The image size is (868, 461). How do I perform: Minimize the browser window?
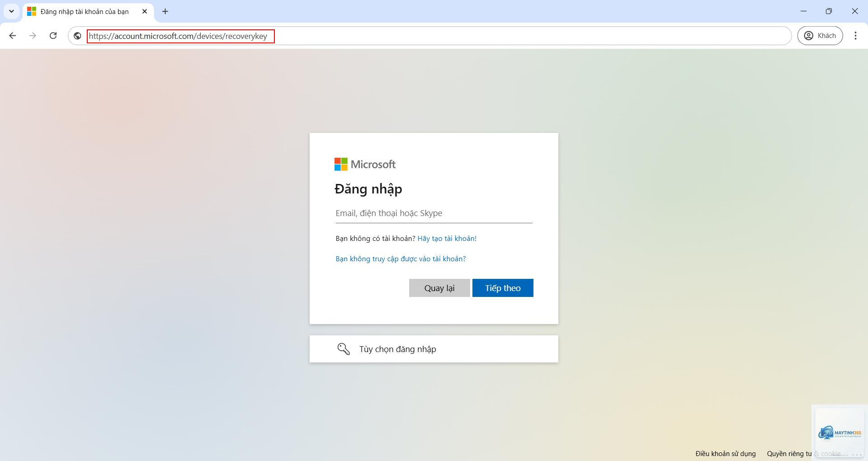[803, 11]
